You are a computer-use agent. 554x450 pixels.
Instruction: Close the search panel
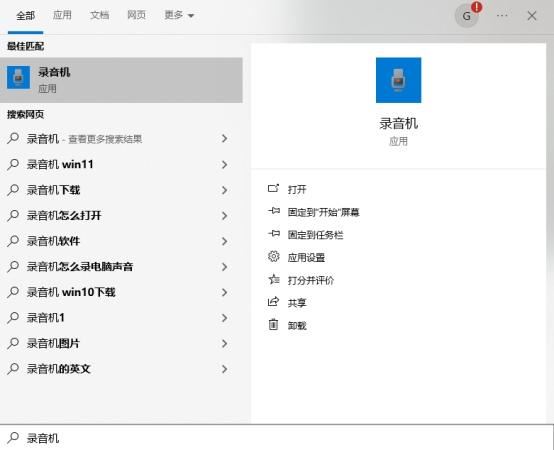coord(532,16)
